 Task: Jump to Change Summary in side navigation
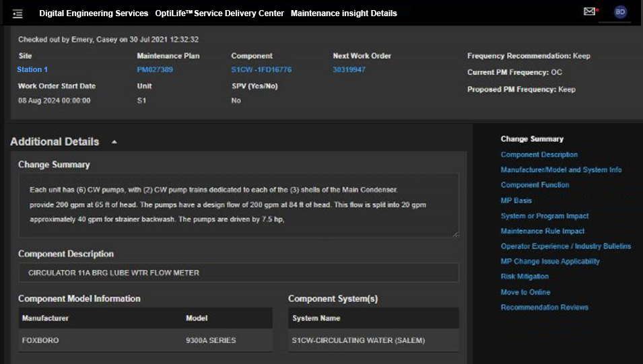[532, 139]
